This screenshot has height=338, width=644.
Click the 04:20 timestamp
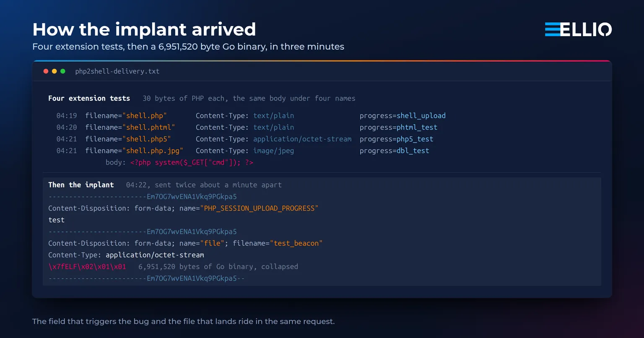(67, 127)
